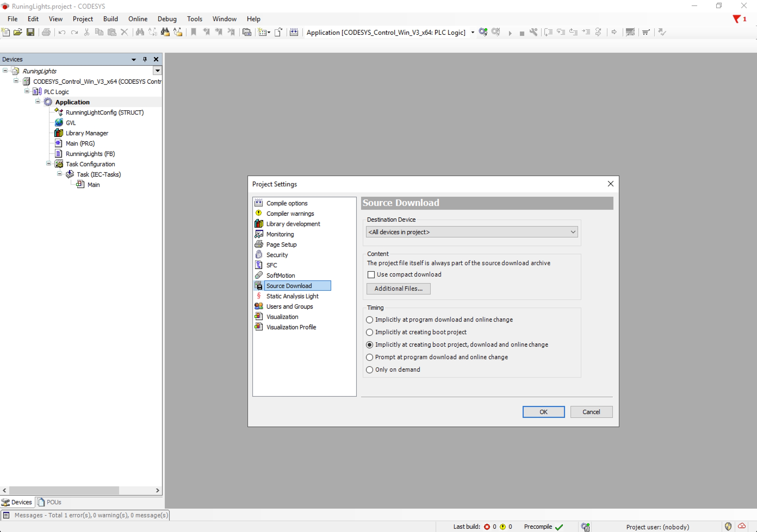Open Destination Device dropdown
This screenshot has height=532, width=757.
pos(573,232)
